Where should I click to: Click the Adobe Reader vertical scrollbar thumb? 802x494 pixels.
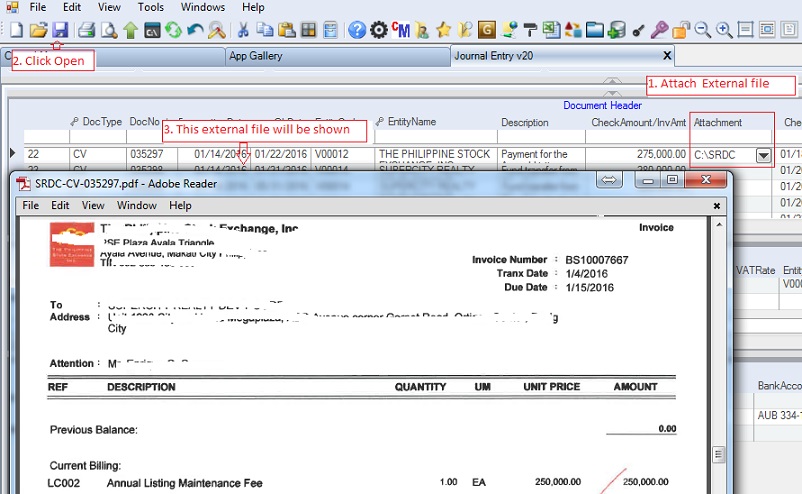coord(719,454)
